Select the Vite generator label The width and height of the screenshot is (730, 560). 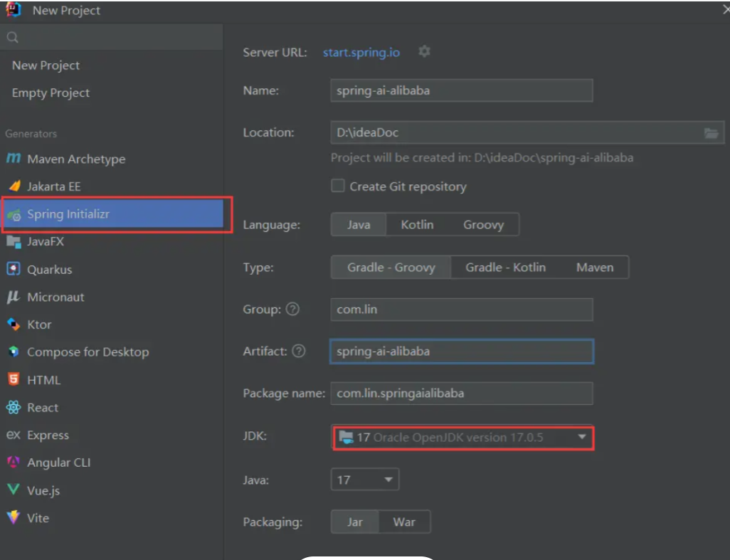click(x=38, y=517)
